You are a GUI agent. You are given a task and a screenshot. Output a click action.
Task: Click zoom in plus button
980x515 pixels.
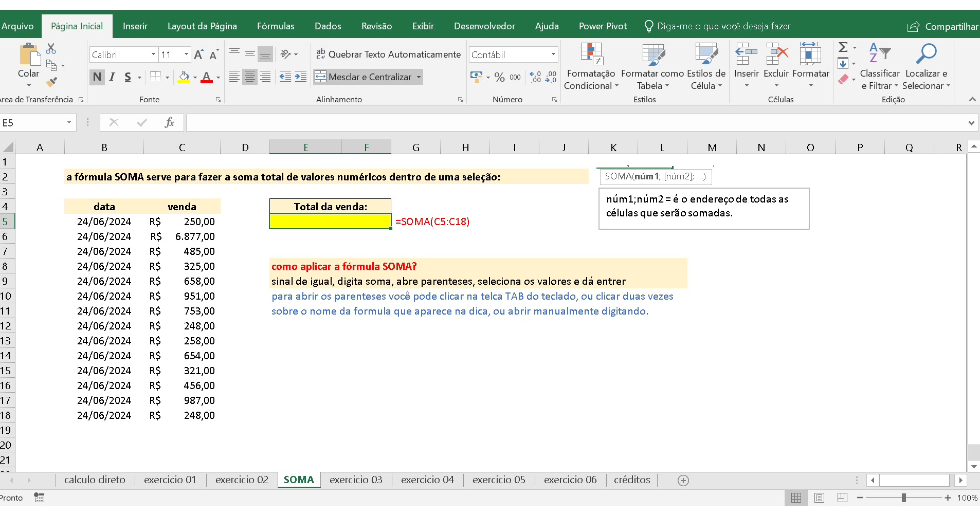pos(948,498)
